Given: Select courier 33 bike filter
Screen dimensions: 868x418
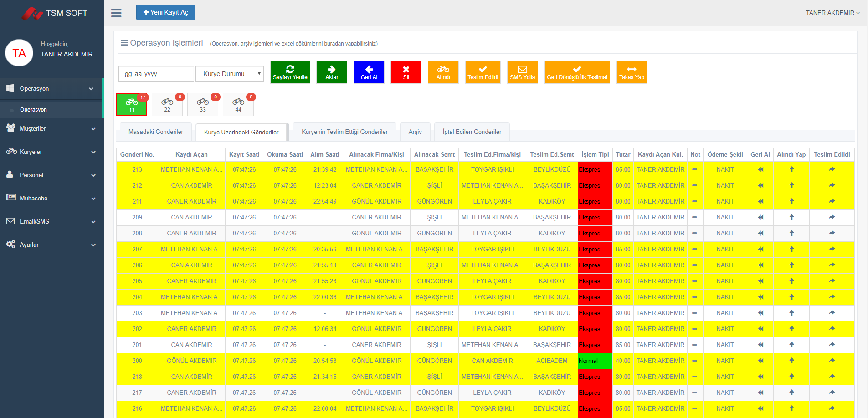Looking at the screenshot, I should pyautogui.click(x=203, y=104).
